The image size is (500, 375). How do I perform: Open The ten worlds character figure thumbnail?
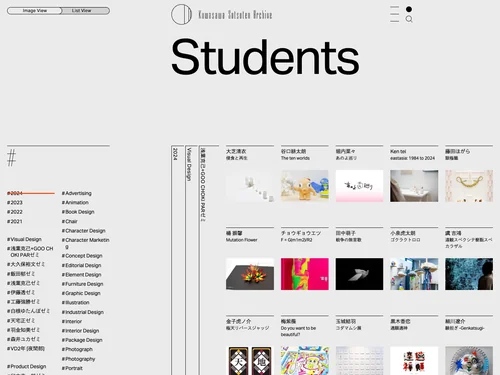[305, 186]
